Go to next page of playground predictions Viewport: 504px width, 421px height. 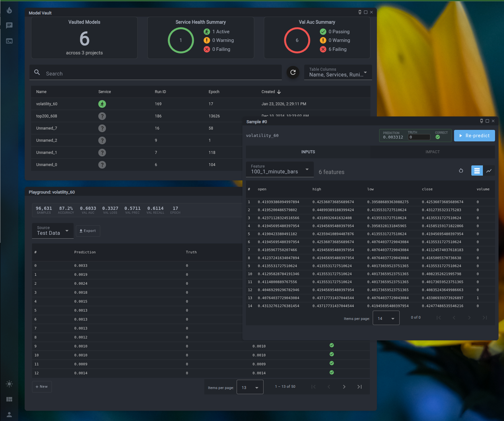[x=344, y=387]
